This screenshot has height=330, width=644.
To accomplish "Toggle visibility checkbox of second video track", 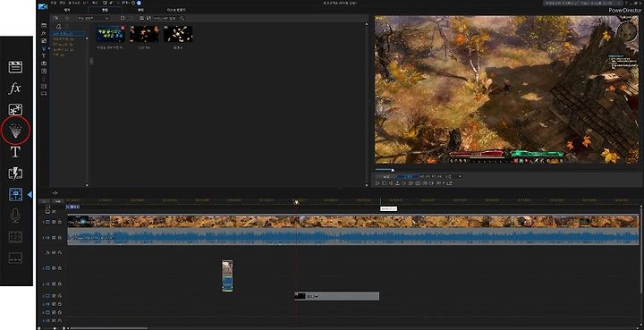I will [x=54, y=268].
